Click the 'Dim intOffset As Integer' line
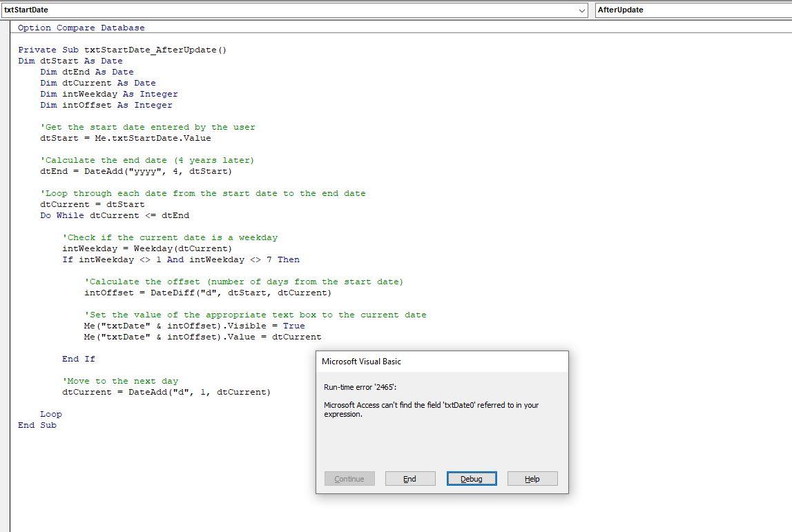Image resolution: width=792 pixels, height=532 pixels. tap(106, 106)
